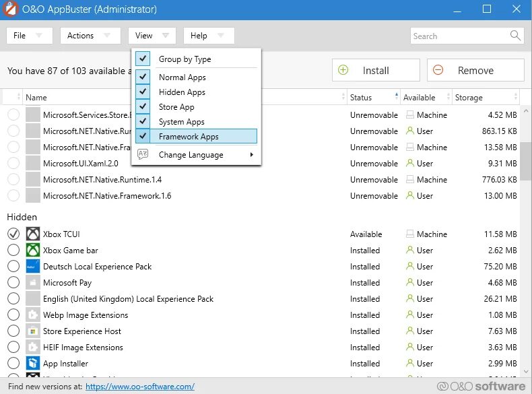Click the red minus icon on Remove

(x=438, y=70)
